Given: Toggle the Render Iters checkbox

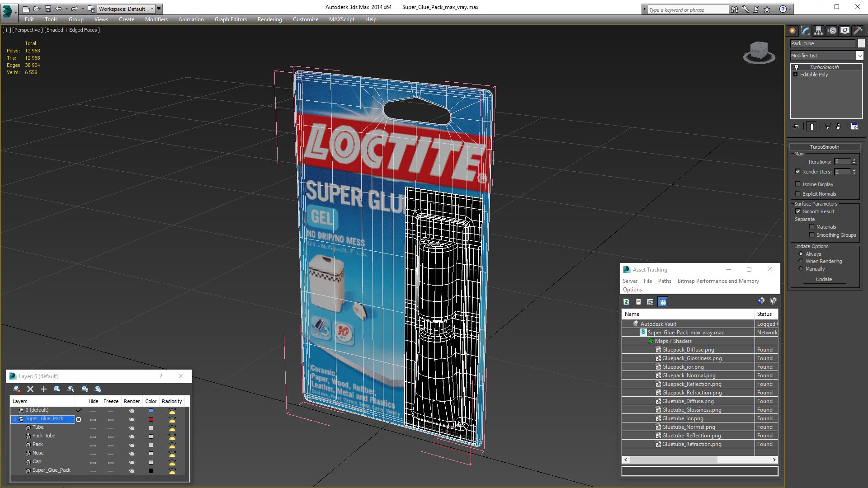Looking at the screenshot, I should coord(798,172).
